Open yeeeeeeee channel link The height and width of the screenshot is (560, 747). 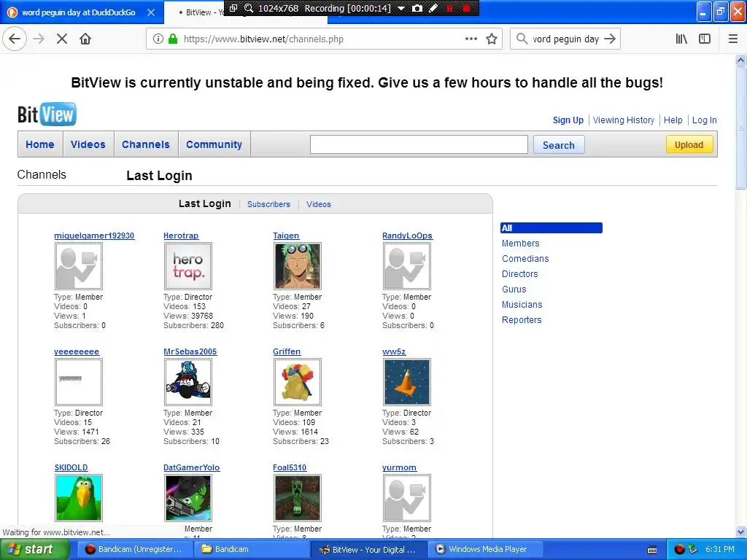pos(77,352)
